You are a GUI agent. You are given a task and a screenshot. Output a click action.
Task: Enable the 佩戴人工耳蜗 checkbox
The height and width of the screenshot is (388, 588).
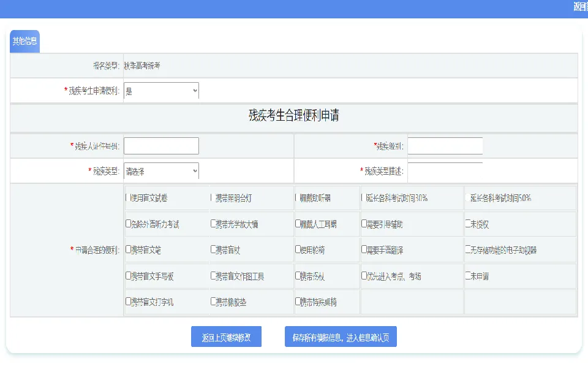coord(296,223)
